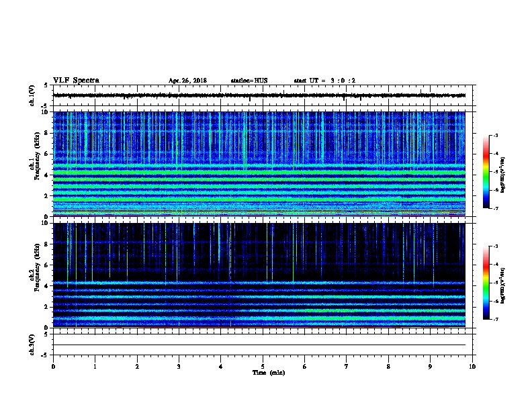Click the "VLF Spectra" plot title
Image resolution: width=532 pixels, height=411 pixels.
click(x=76, y=81)
